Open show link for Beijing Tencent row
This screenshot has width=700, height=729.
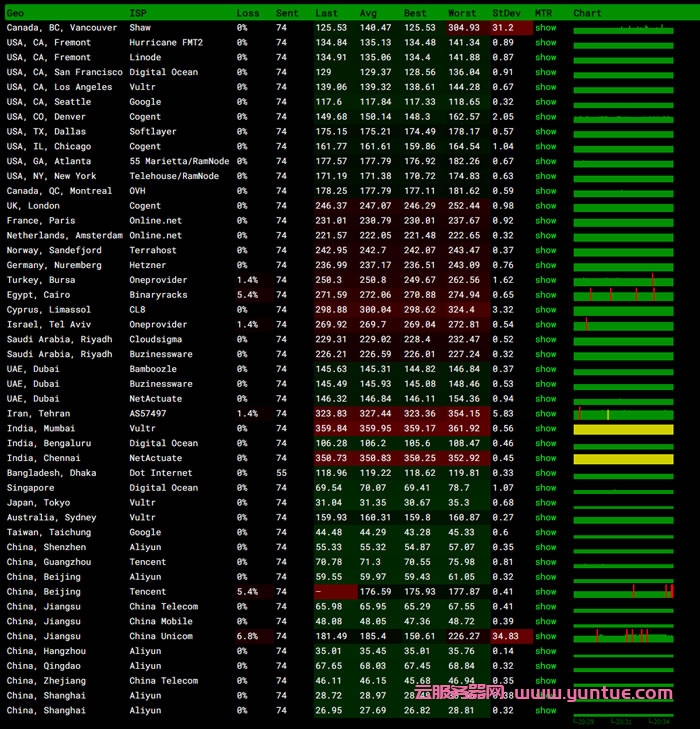tap(545, 592)
